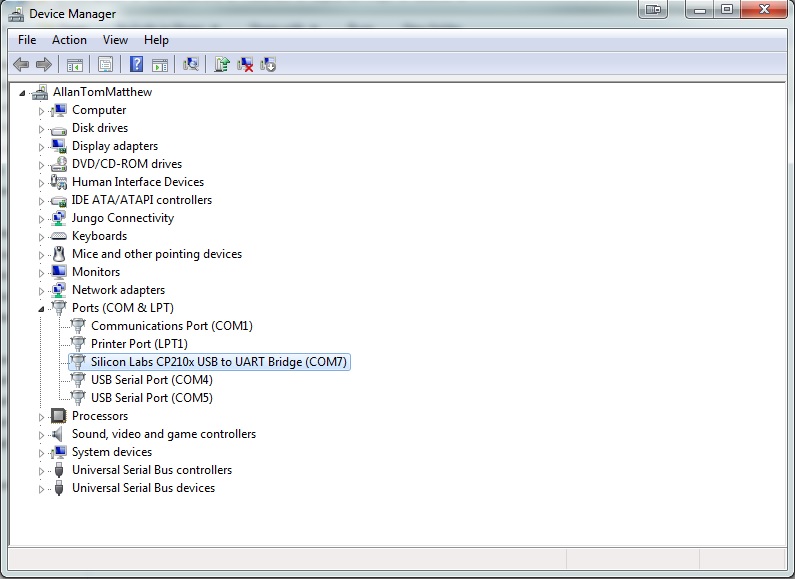Toggle the Action Pane toolbar icon

point(160,64)
